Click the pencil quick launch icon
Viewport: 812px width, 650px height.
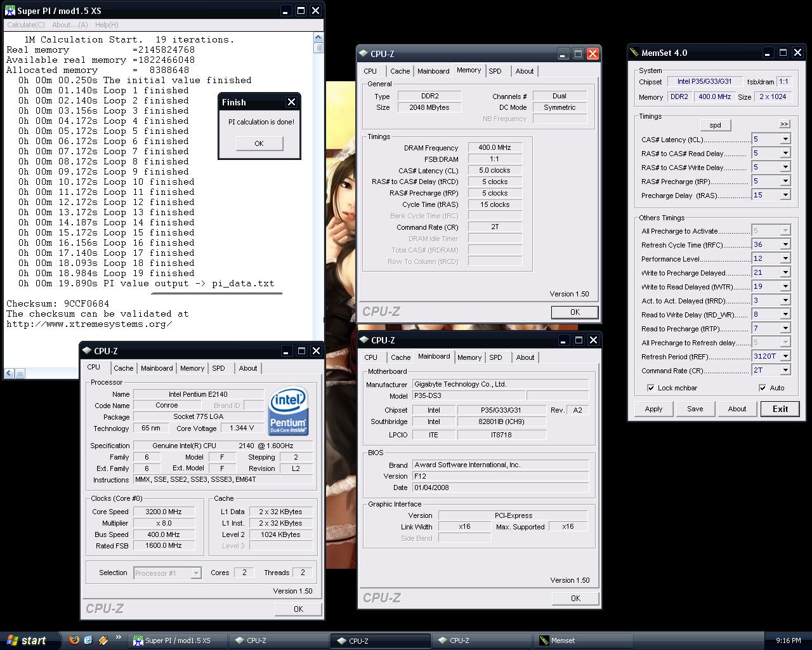coord(103,640)
